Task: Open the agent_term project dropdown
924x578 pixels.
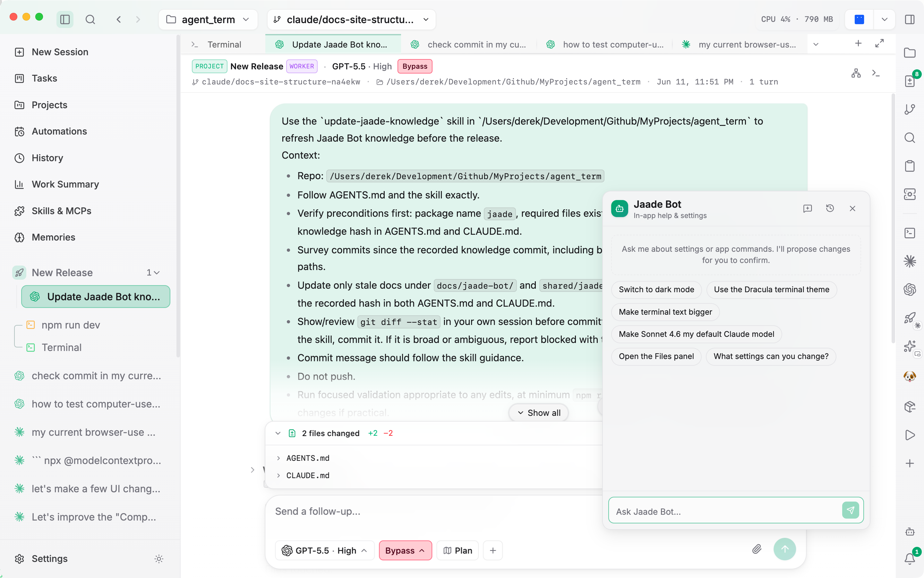Action: point(208,19)
